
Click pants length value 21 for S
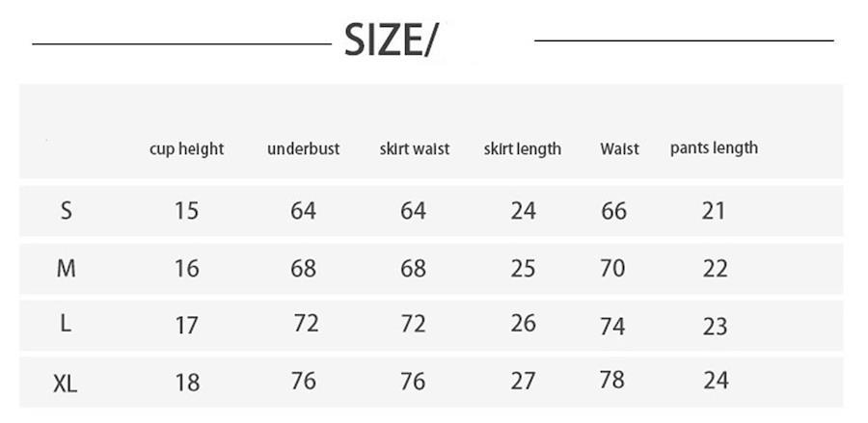coord(713,211)
